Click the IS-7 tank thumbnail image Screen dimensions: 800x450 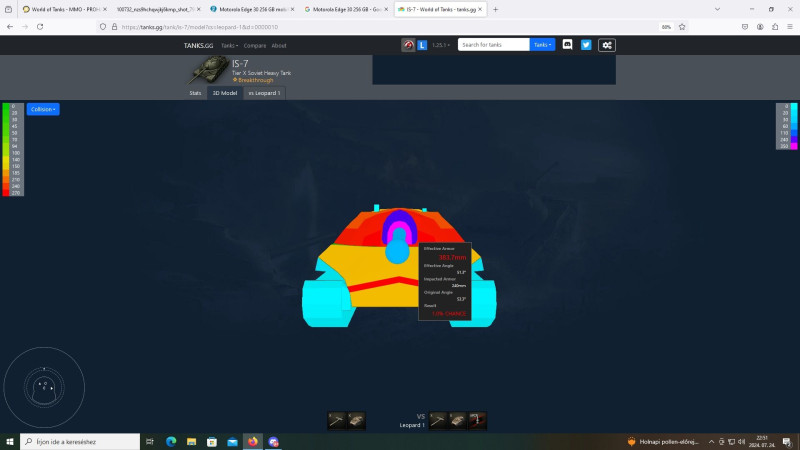tap(208, 70)
